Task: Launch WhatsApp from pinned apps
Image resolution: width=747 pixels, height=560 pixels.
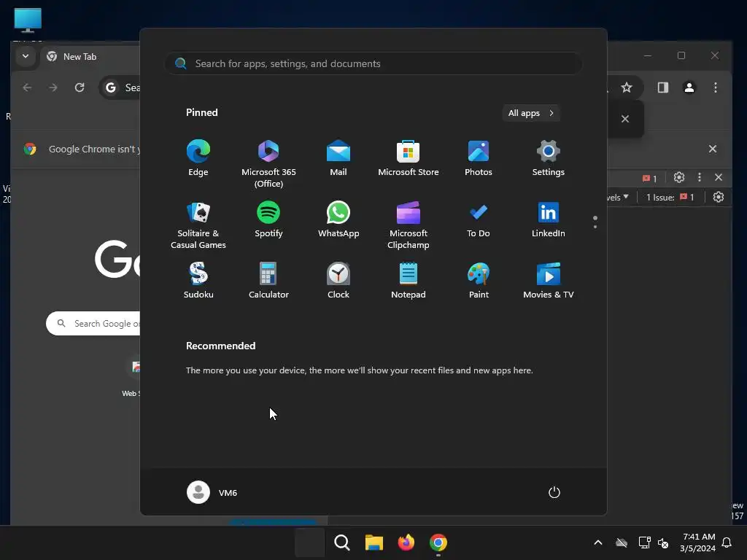Action: point(338,219)
